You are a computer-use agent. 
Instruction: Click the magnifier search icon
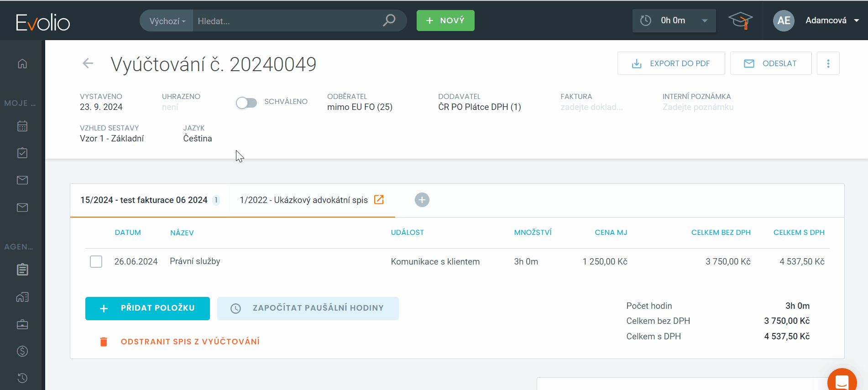[389, 21]
